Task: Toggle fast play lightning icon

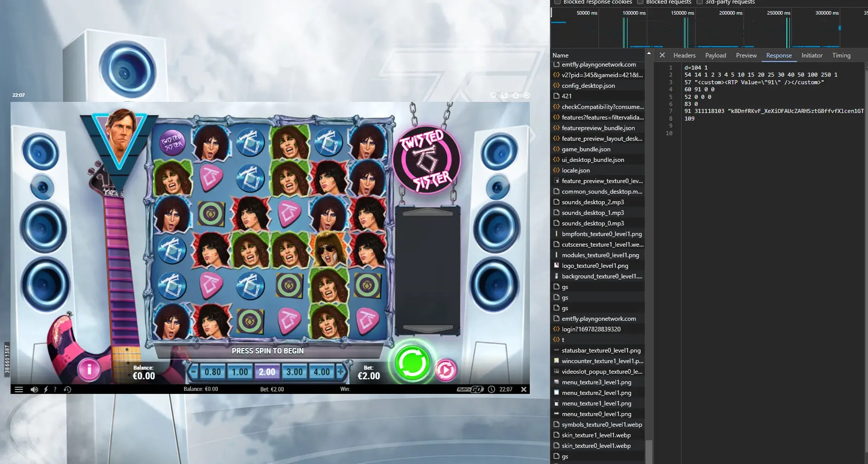Action: point(46,389)
